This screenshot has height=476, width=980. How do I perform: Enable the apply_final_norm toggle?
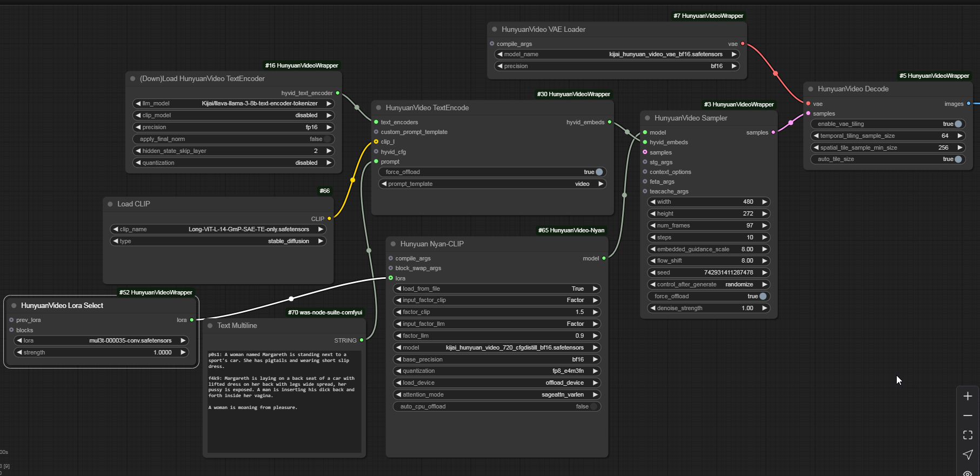pos(327,139)
